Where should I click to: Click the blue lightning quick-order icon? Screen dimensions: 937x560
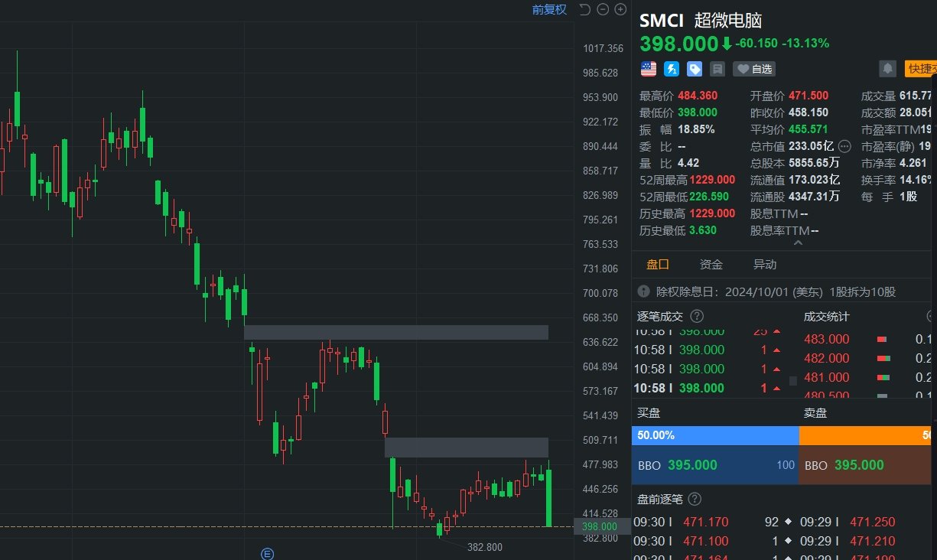pyautogui.click(x=672, y=69)
